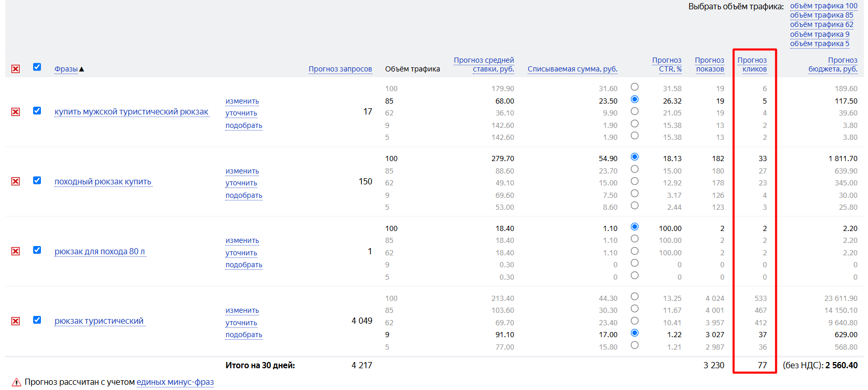
Task: Click 'изменить' for рюкзак для похода 80 л
Action: pyautogui.click(x=242, y=240)
